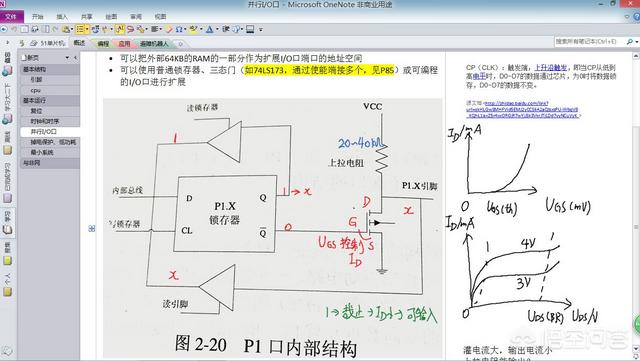640x361 pixels.
Task: Select the 与非网 page
Action: click(50, 163)
